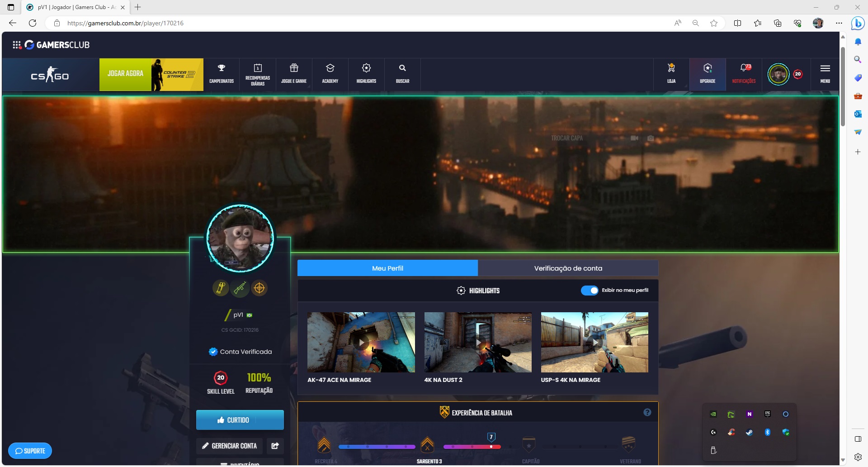Open the Collections icon
The image size is (868, 467).
pos(778,23)
